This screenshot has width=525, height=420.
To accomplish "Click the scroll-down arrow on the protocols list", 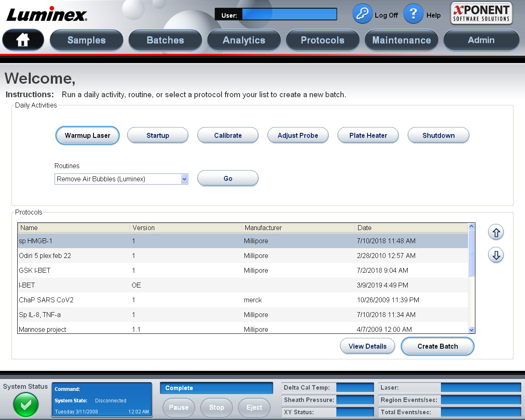I will point(471,330).
